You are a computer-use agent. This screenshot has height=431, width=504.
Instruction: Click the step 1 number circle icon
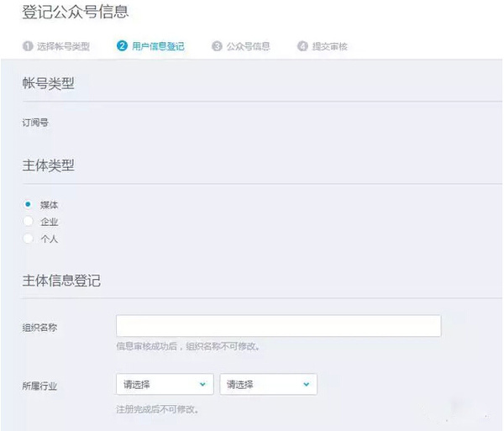coord(28,46)
